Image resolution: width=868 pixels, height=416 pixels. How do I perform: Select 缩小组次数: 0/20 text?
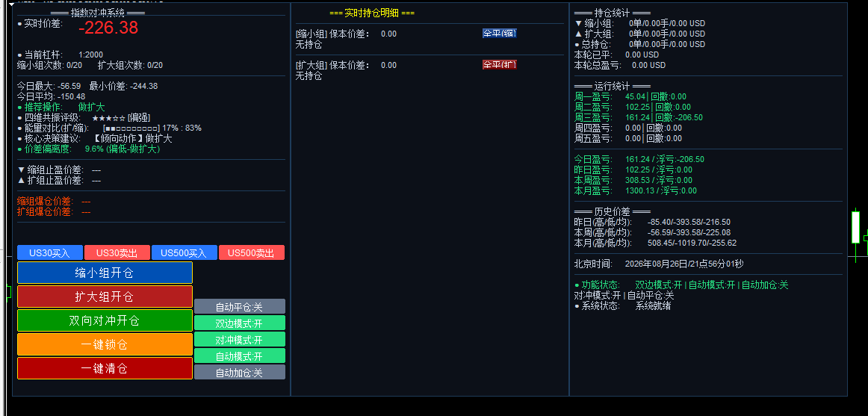tap(50, 65)
